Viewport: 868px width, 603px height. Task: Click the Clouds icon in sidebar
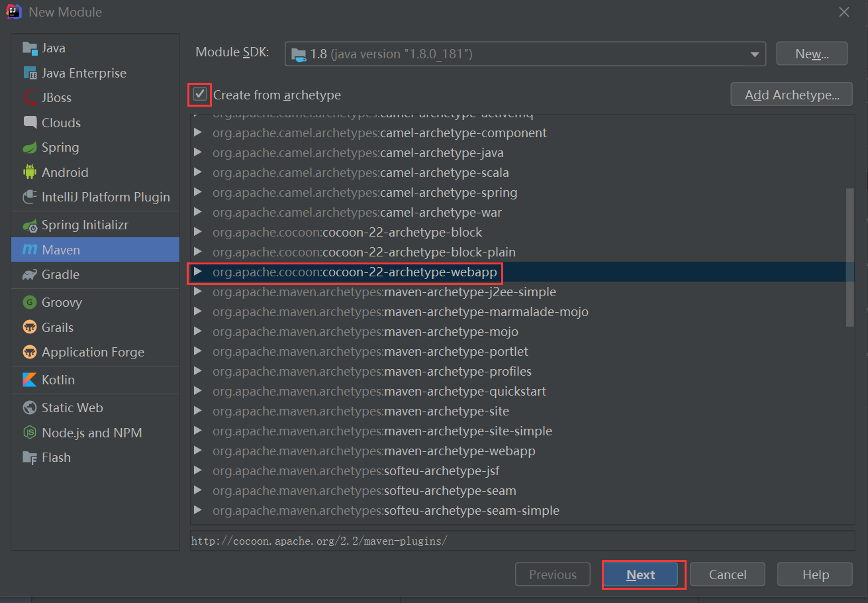coord(30,123)
